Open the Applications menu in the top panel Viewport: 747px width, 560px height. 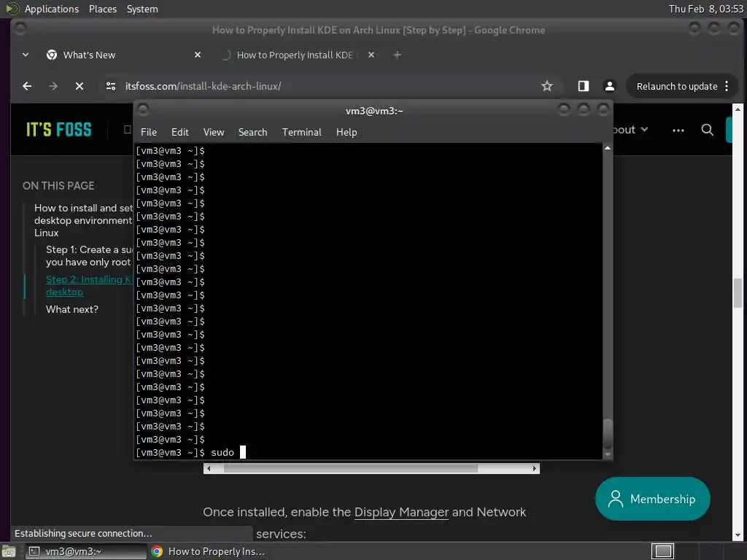(x=52, y=9)
